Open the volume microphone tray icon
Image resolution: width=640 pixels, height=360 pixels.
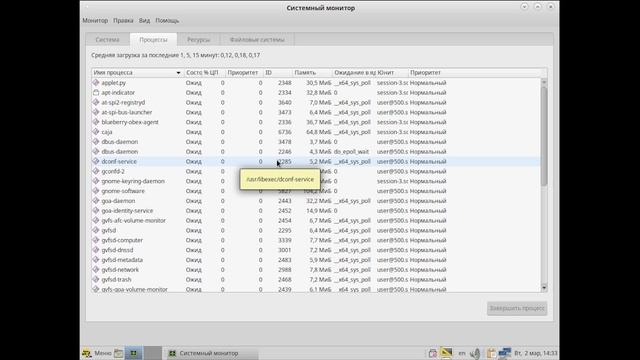[475, 353]
